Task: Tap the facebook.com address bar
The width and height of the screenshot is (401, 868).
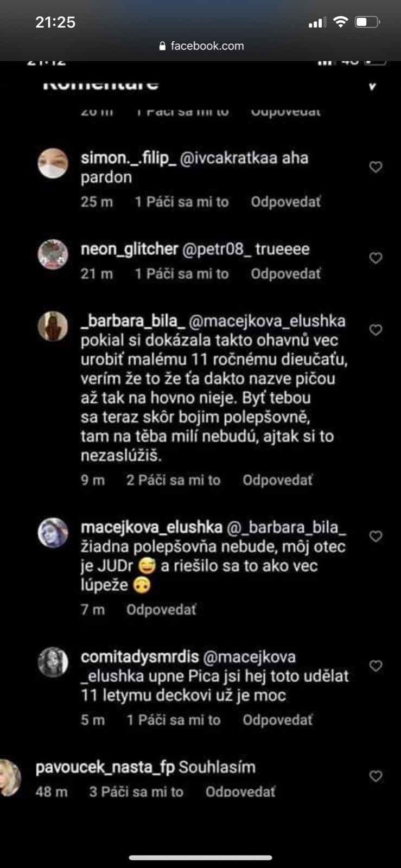Action: coord(201,46)
